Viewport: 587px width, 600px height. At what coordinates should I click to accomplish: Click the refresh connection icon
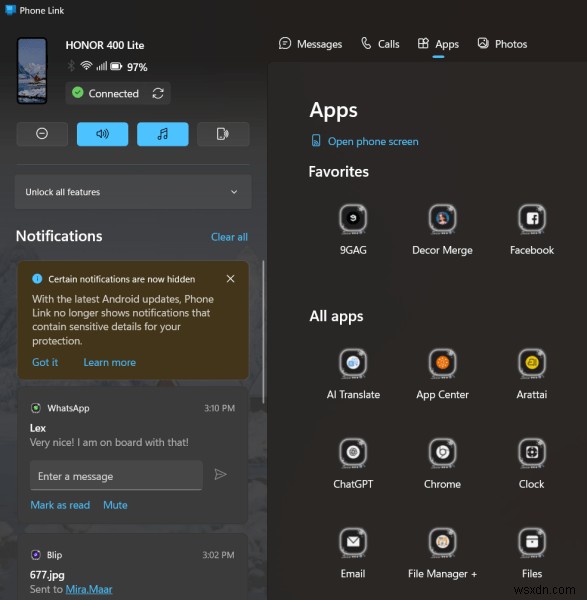pos(158,93)
